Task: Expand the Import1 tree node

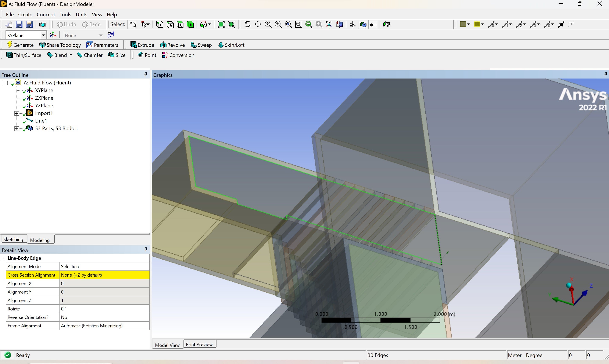Action: pos(17,113)
